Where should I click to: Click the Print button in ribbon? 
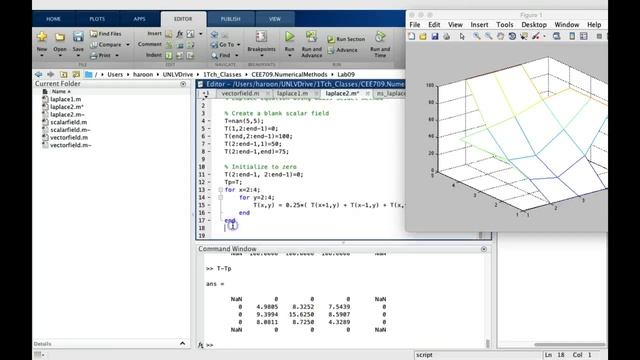coord(100,55)
